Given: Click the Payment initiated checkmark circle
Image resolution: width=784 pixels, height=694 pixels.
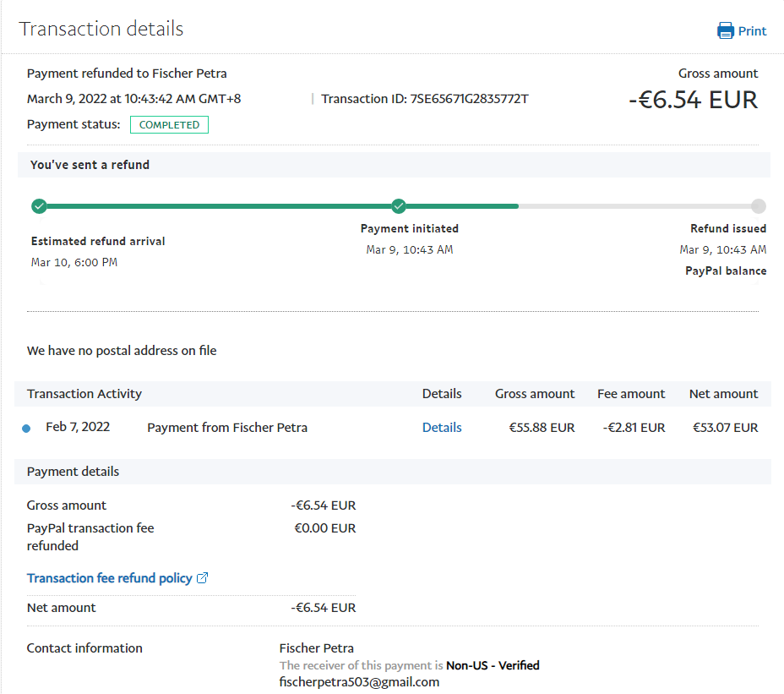Looking at the screenshot, I should [x=399, y=206].
